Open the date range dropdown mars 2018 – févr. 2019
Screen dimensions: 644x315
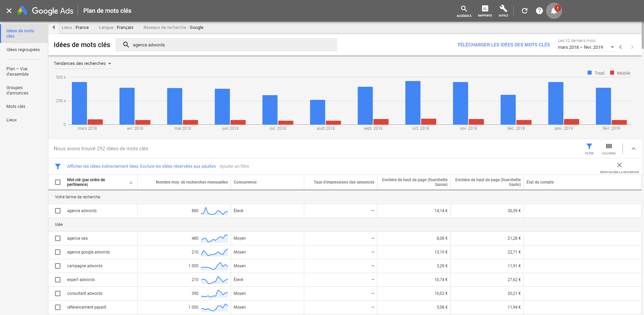[x=586, y=47]
